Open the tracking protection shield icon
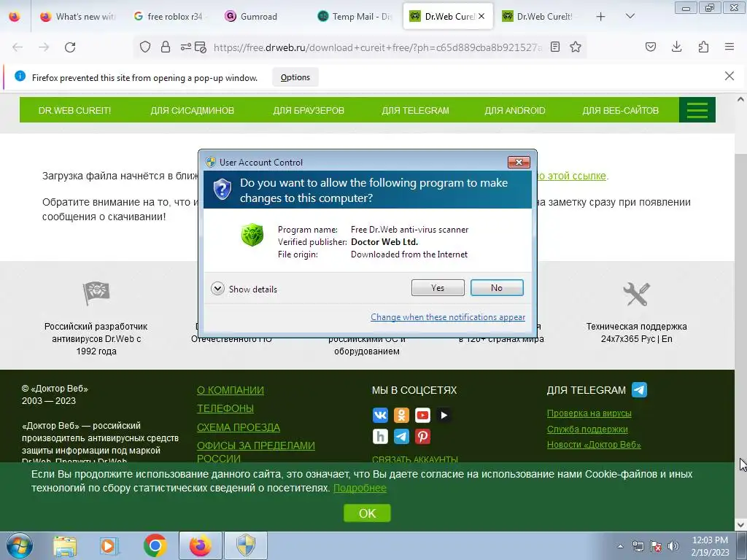This screenshot has width=747, height=560. (x=145, y=47)
